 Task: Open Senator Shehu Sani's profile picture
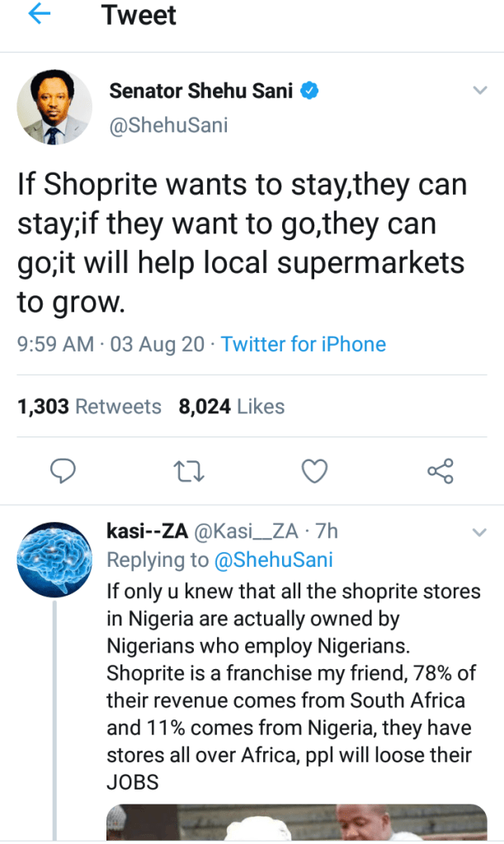(54, 107)
